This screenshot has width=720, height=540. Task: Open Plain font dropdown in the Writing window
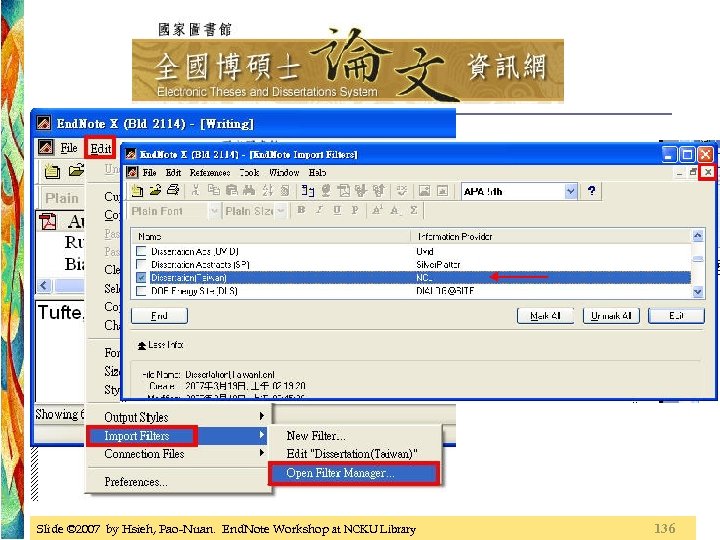point(62,198)
